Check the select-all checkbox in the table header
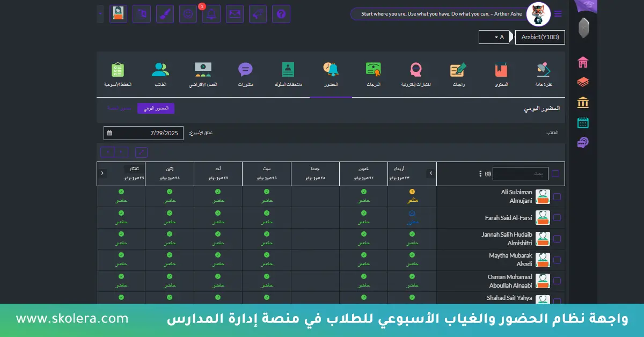The image size is (644, 337). tap(557, 173)
